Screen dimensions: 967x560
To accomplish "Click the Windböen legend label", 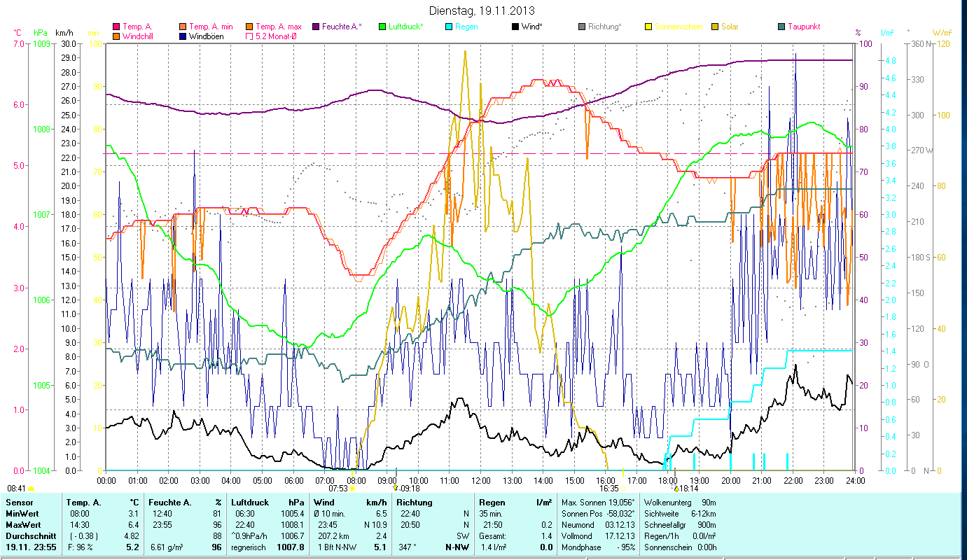I will click(207, 36).
